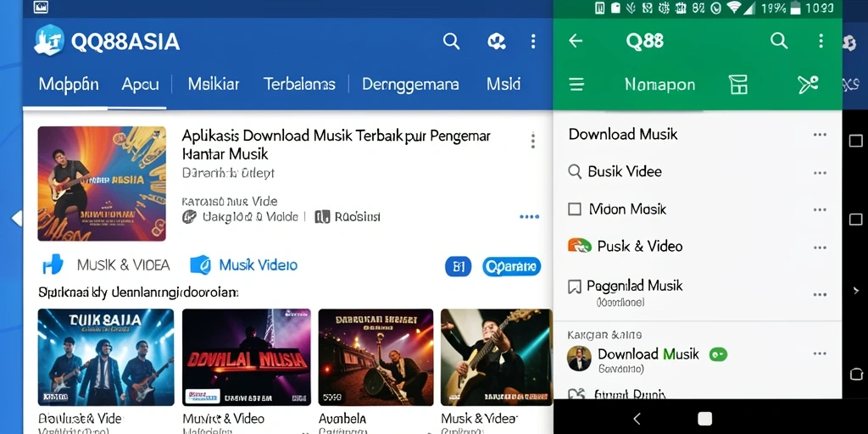Switch to the Msikiar tab

click(213, 84)
